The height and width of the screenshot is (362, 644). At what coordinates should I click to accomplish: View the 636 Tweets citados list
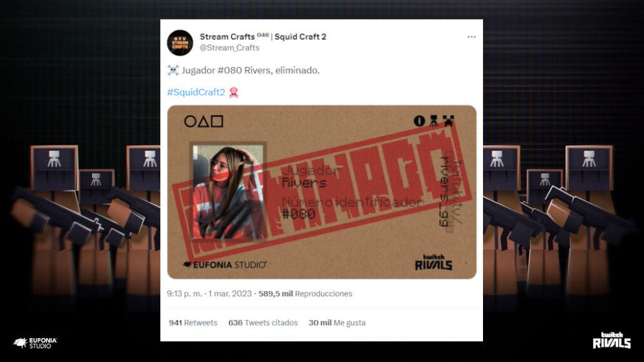263,323
